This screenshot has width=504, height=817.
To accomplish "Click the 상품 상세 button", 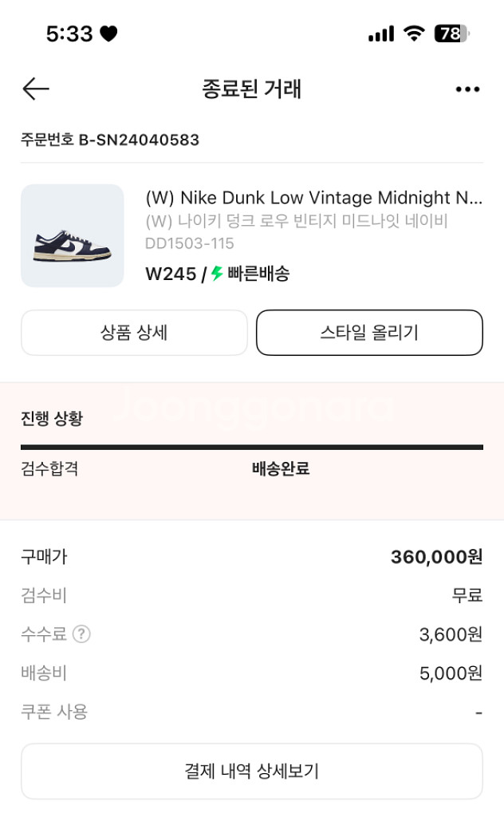I will click(134, 333).
